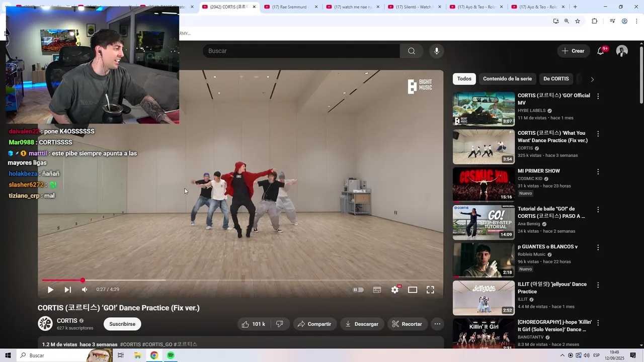The image size is (644, 362).
Task: Like the video with thumbs up
Action: pyautogui.click(x=254, y=324)
